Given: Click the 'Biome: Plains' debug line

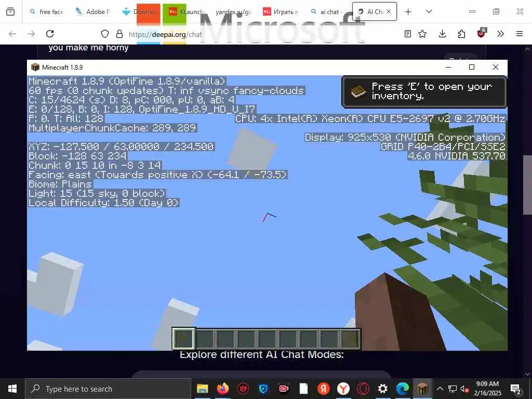Looking at the screenshot, I should 60,184.
